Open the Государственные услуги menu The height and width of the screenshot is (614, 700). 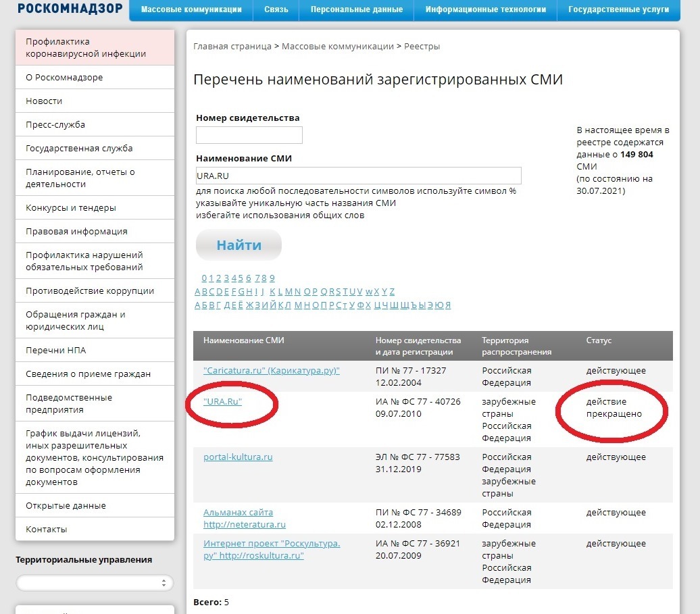pos(618,9)
